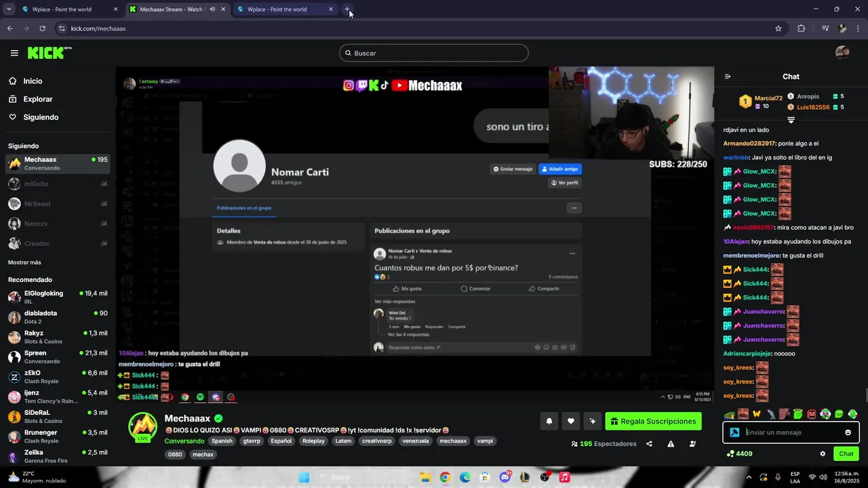The width and height of the screenshot is (868, 488).
Task: Open MrBeast channel in sidebar
Action: click(58, 203)
